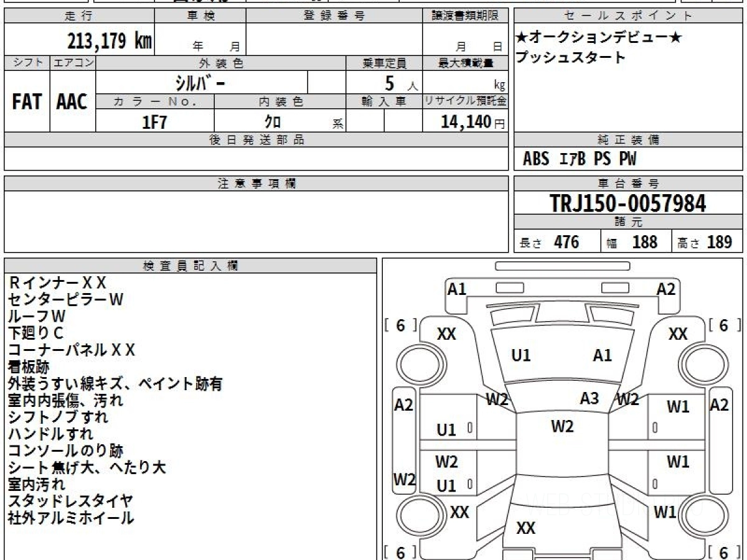Select the プッシュスタート sales point
Image resolution: width=747 pixels, height=560 pixels.
pyautogui.click(x=570, y=57)
